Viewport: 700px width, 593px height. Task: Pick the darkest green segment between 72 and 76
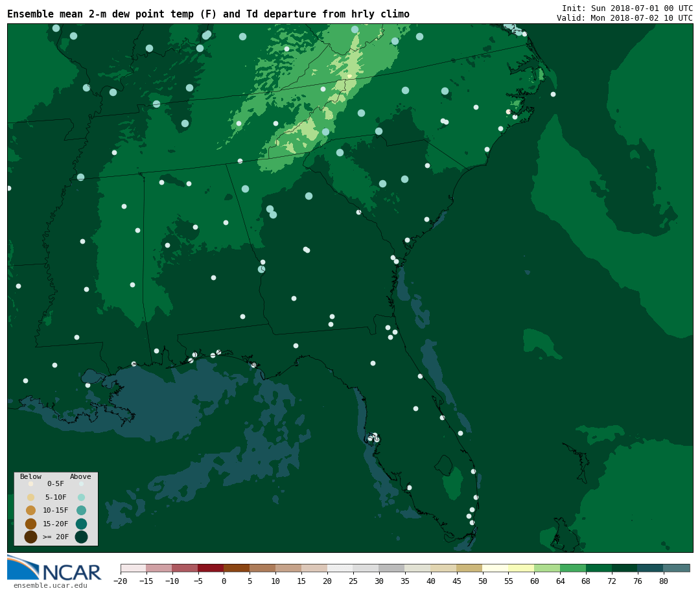pyautogui.click(x=625, y=568)
